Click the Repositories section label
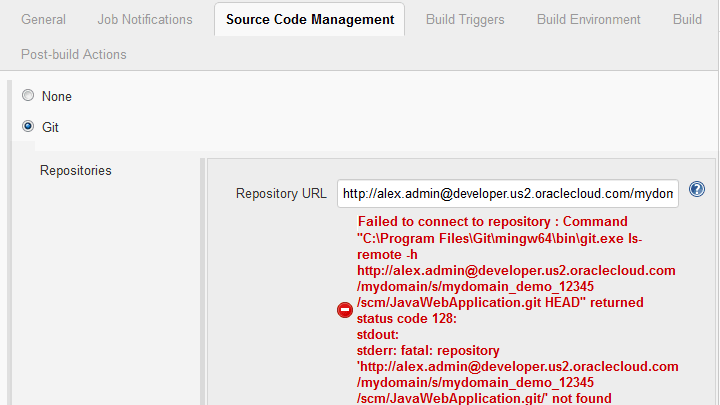Viewport: 720px width, 405px height. (76, 170)
